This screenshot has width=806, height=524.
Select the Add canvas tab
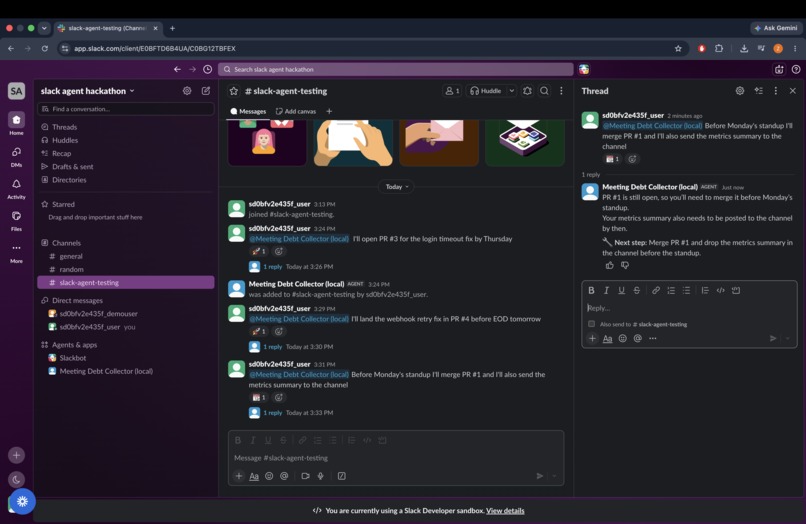[x=296, y=111]
